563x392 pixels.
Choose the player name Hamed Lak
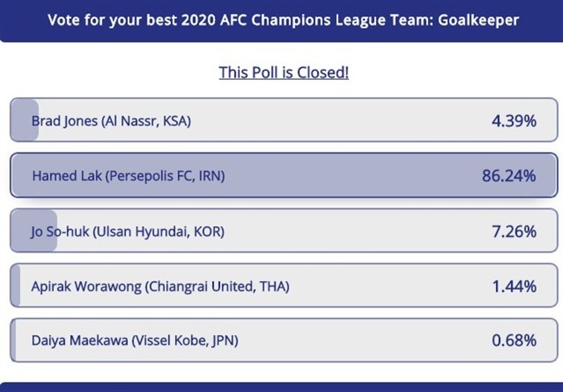[66, 176]
